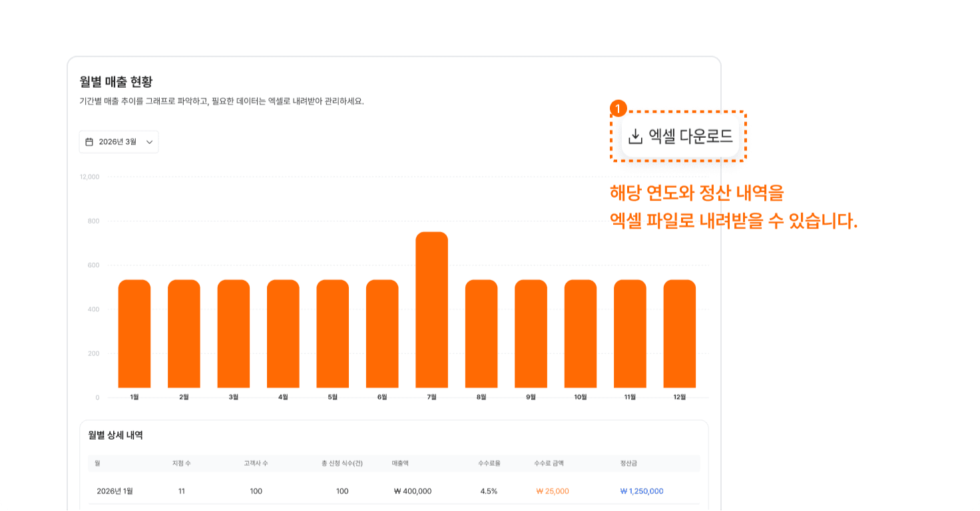Click the 12월 x-axis label
The width and height of the screenshot is (980, 511).
point(680,397)
